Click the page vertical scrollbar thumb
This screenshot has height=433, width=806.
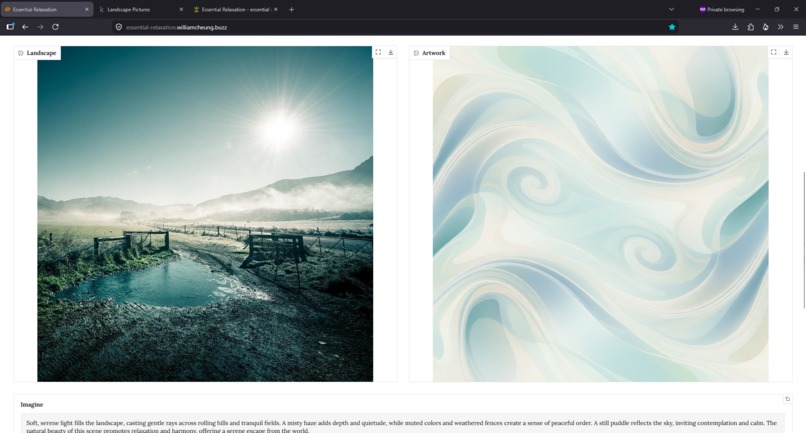click(804, 240)
